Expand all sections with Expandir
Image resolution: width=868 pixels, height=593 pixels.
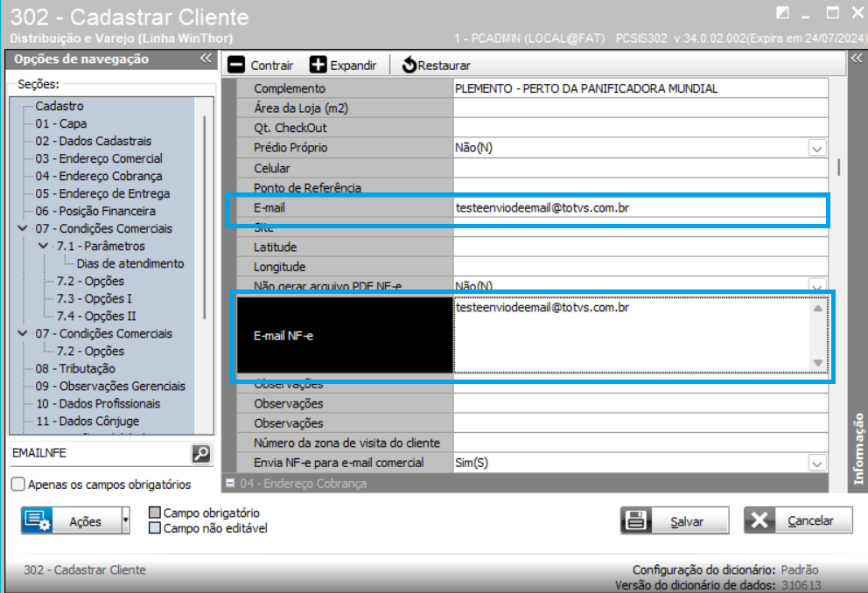click(343, 66)
